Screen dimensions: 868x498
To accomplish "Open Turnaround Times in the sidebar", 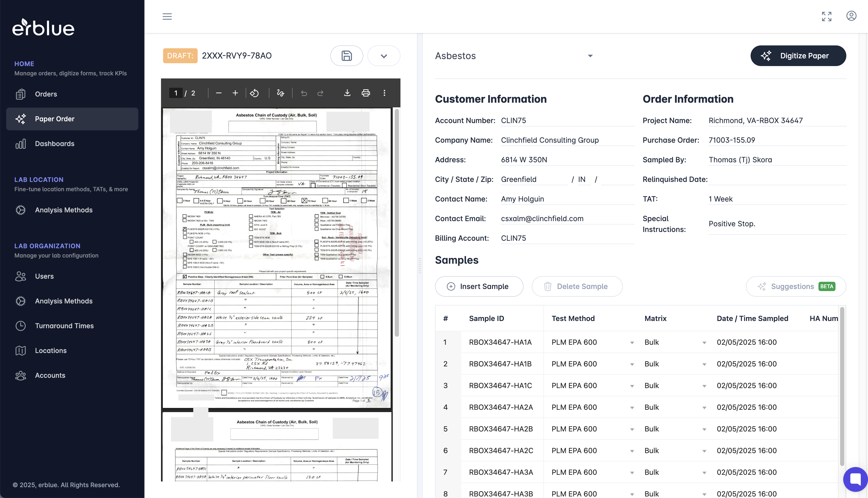I will (64, 326).
